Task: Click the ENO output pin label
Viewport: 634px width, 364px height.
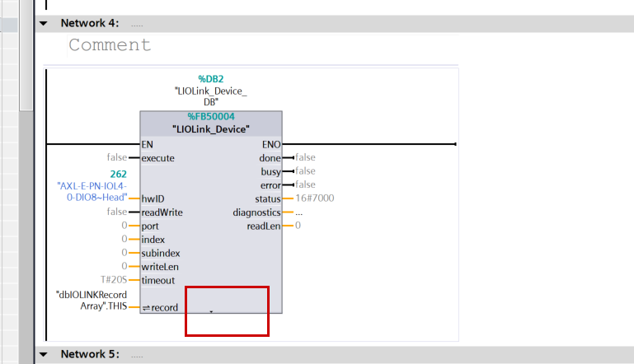Action: [x=270, y=144]
